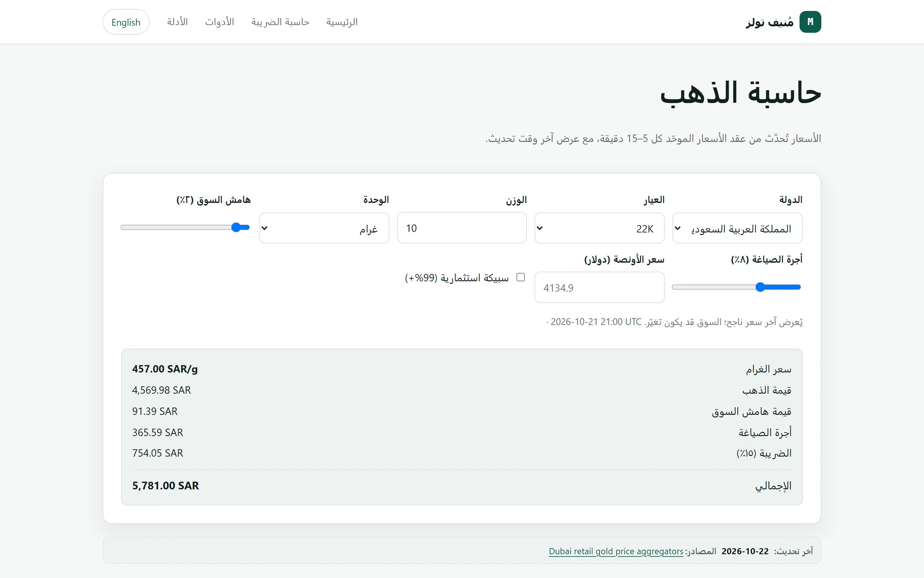Adjust the هامش السوق slider
The width and height of the screenshot is (924, 578).
click(185, 227)
